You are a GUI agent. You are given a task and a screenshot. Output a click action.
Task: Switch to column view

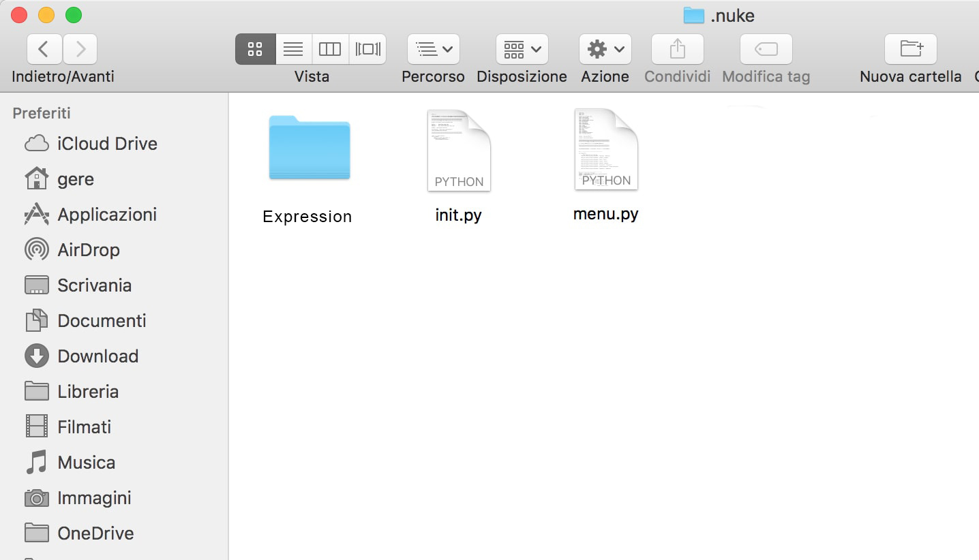pos(330,48)
